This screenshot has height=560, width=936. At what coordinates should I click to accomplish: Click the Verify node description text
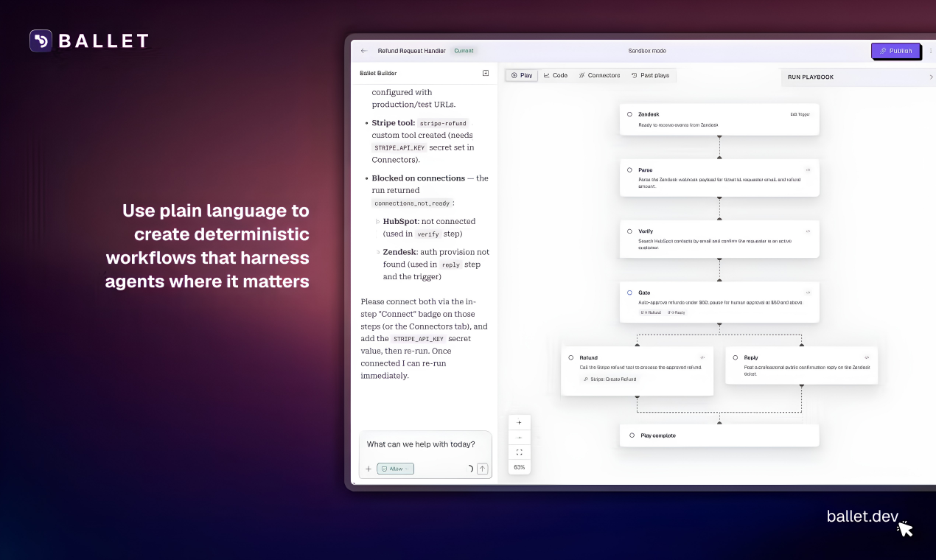click(715, 245)
